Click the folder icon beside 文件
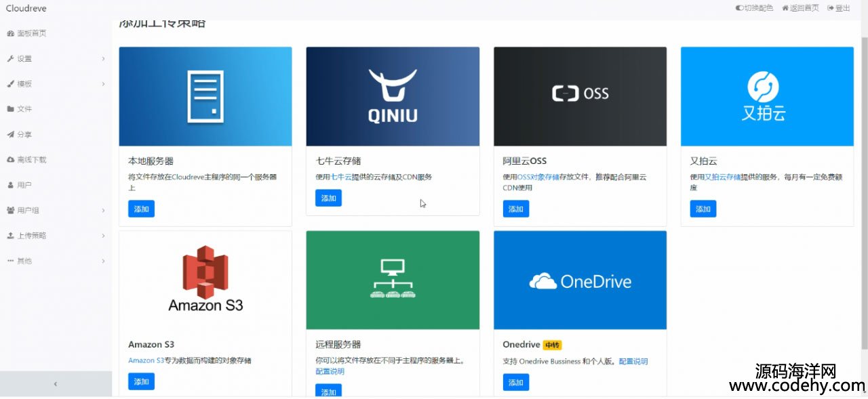This screenshot has height=399, width=868. click(10, 109)
